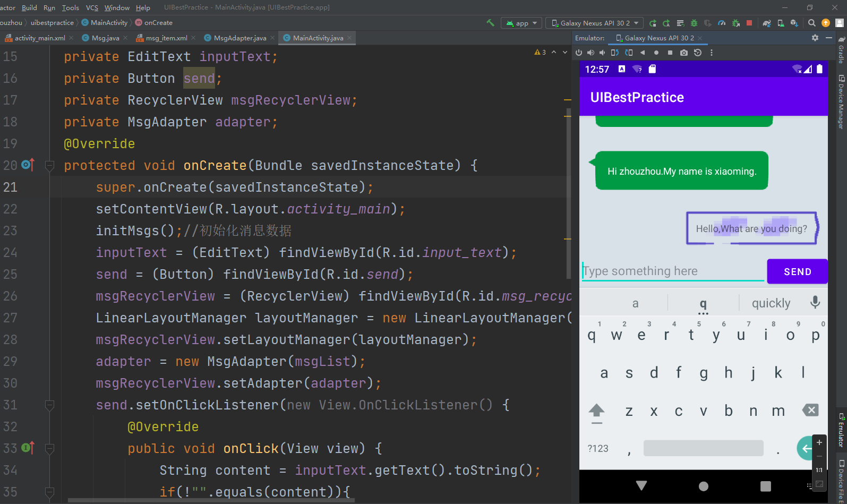Click the editor vertical scrollbar thumb
The height and width of the screenshot is (504, 847).
tap(568, 194)
